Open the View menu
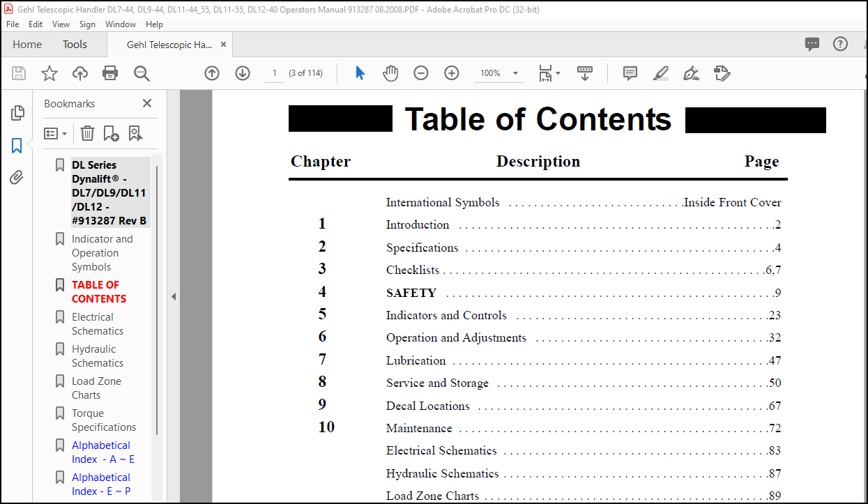 tap(61, 24)
